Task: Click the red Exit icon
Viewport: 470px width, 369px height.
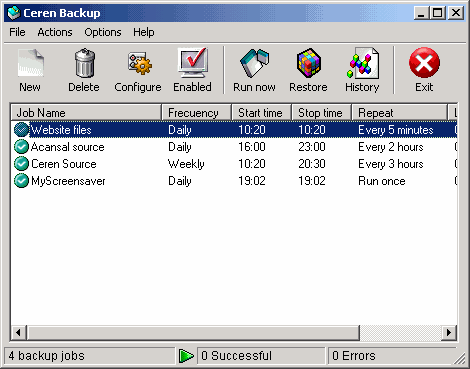Action: tap(424, 62)
